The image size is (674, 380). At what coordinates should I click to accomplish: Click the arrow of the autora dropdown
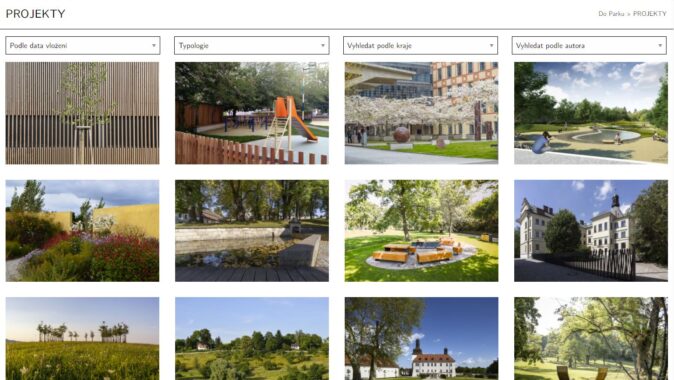click(x=660, y=46)
